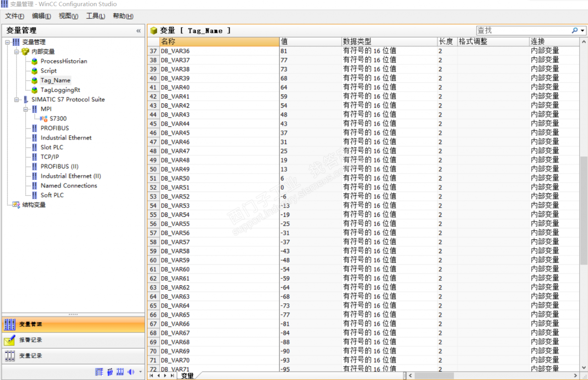Select the ProcessHistorian tag group icon
588x380 pixels.
[34, 61]
